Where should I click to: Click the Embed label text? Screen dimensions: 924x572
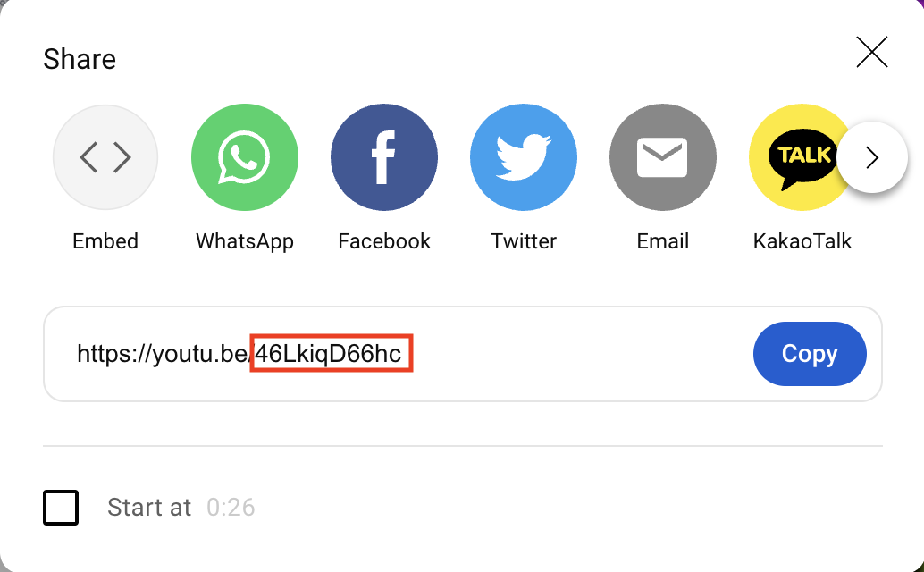[x=105, y=241]
